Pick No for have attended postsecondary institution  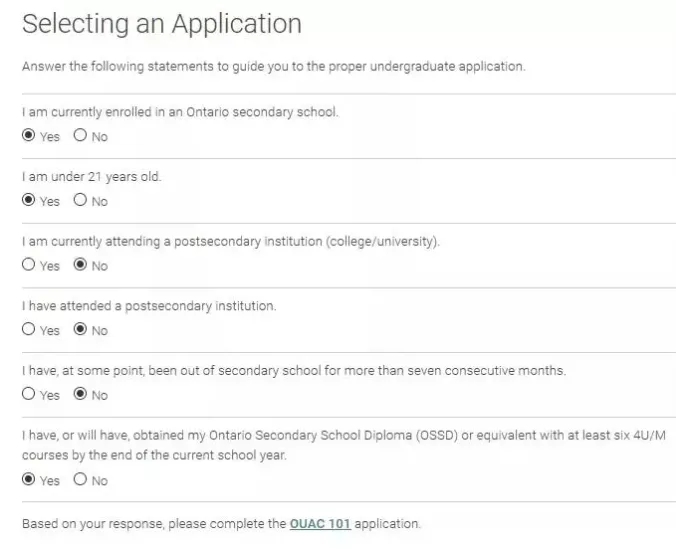pyautogui.click(x=80, y=329)
